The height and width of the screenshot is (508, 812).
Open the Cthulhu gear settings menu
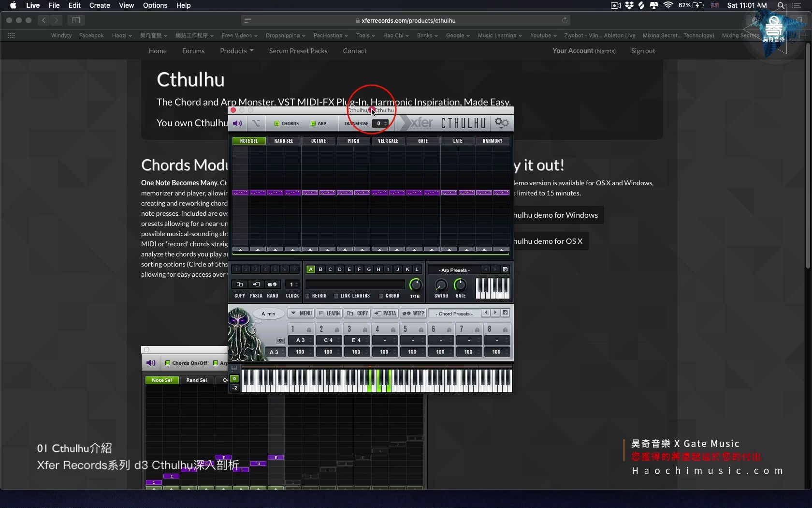[502, 123]
